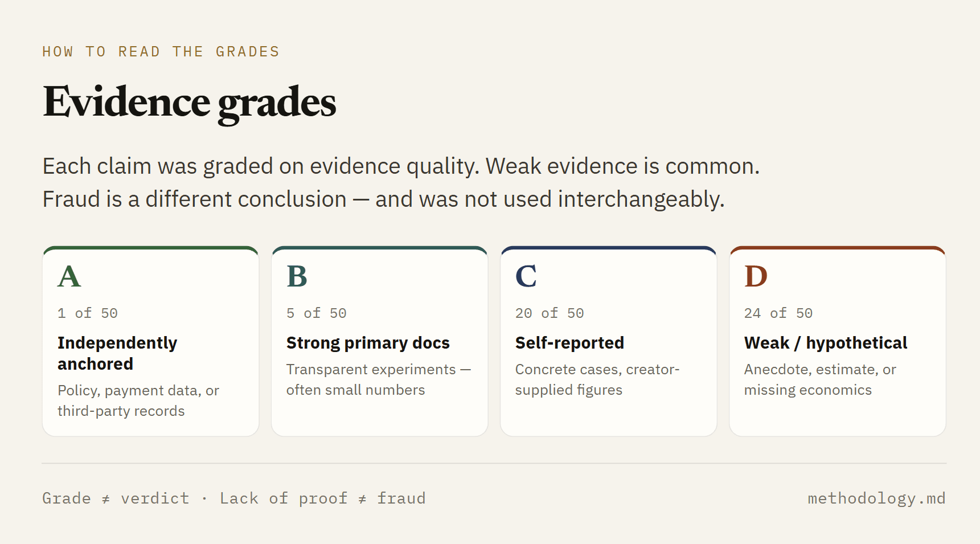Screen dimensions: 980x544
Task: Click the HOW TO READ THE GRADES label
Action: tap(161, 52)
